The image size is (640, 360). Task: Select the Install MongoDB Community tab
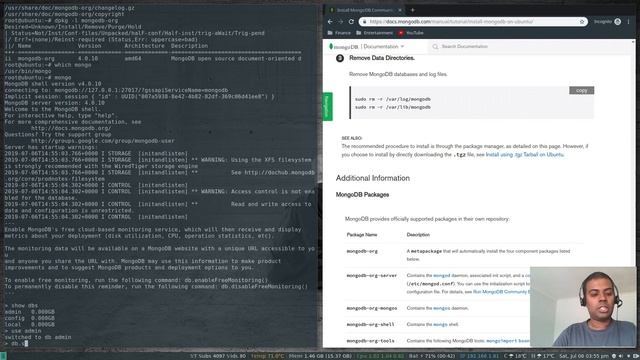[x=365, y=10]
